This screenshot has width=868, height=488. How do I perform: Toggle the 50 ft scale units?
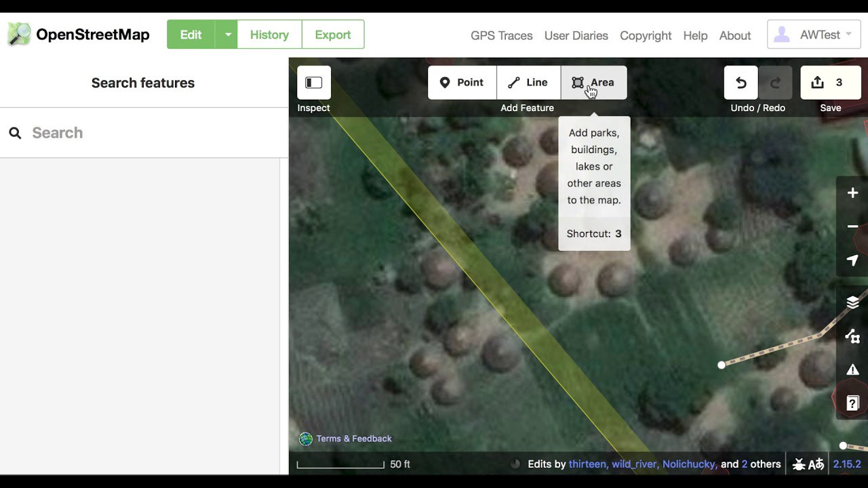coord(353,464)
